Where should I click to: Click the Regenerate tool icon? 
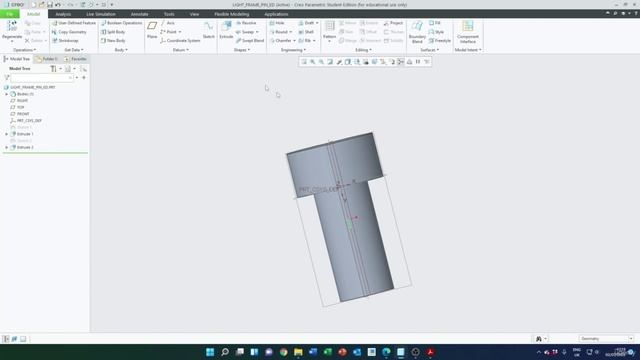(x=12, y=27)
